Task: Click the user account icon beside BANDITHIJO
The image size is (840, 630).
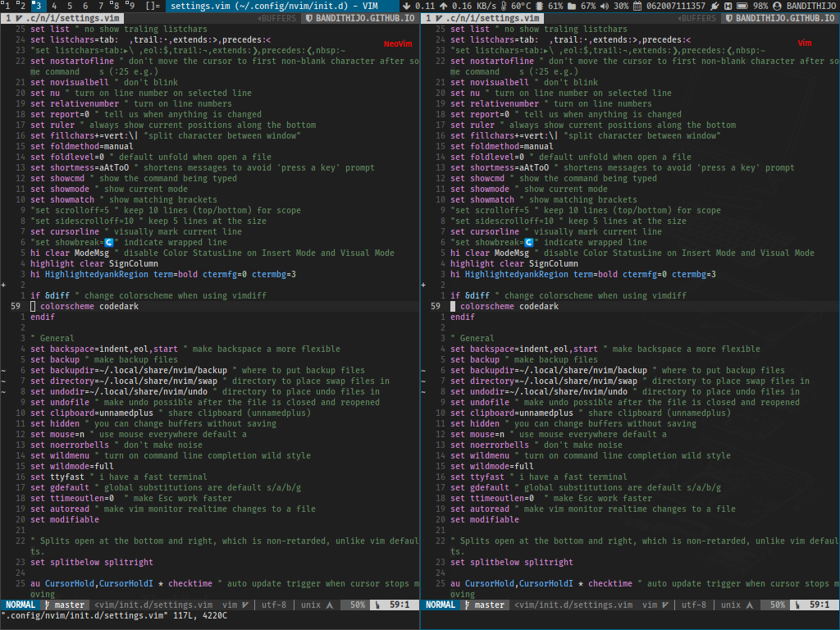Action: pyautogui.click(x=777, y=6)
